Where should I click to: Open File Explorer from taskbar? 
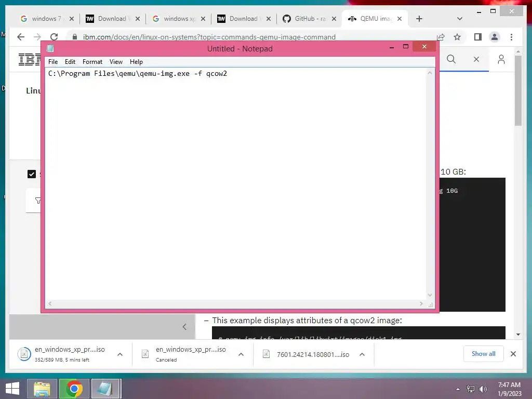pyautogui.click(x=42, y=389)
